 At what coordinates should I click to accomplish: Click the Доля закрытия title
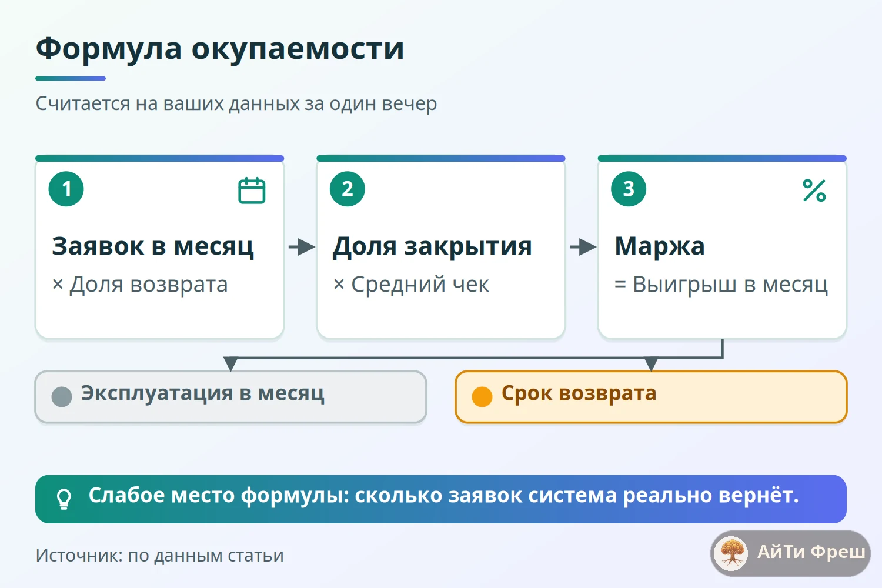click(x=432, y=246)
